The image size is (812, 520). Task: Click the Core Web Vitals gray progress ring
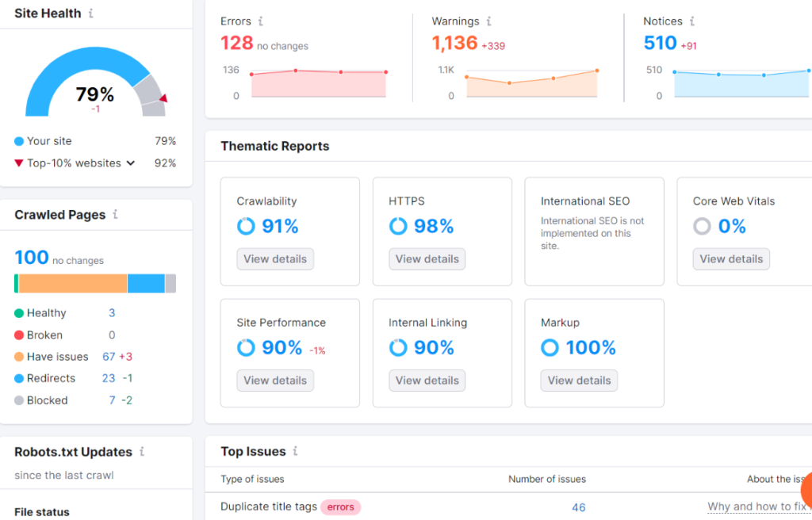click(702, 226)
